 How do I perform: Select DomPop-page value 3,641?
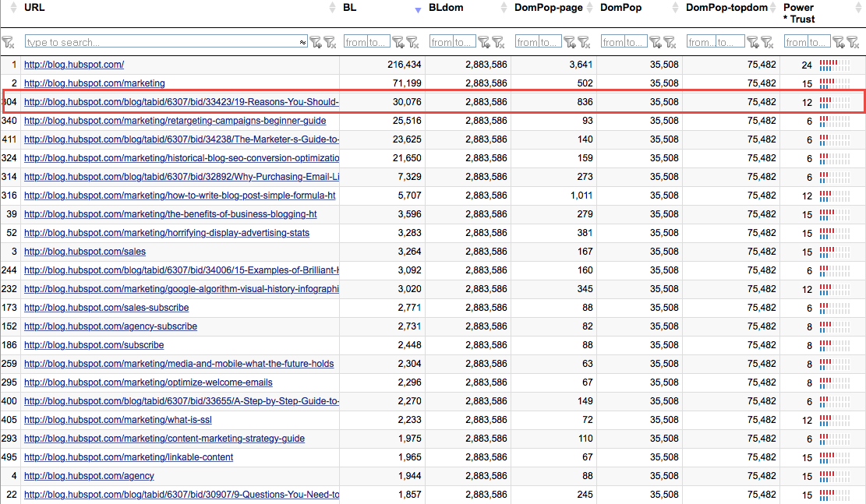(x=581, y=65)
